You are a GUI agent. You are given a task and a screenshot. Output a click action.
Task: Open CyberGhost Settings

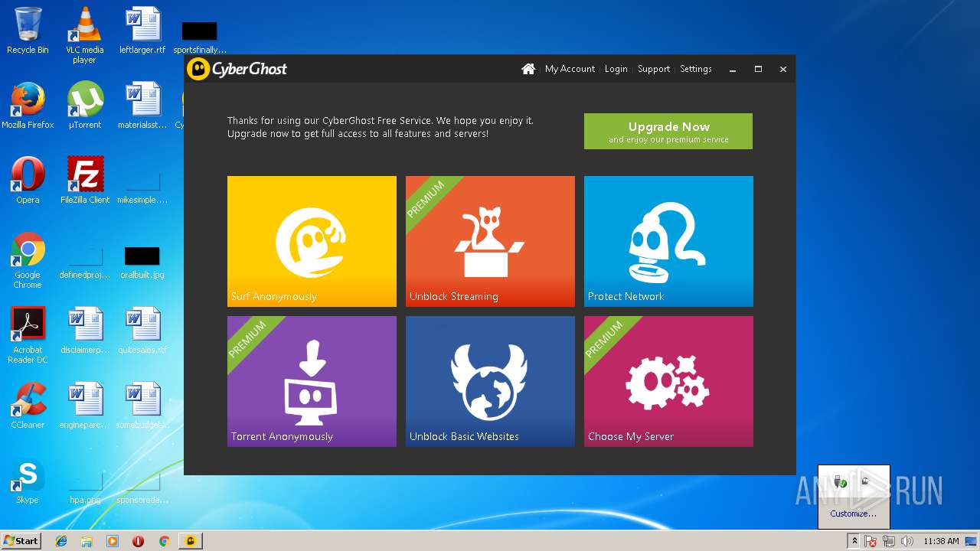(x=696, y=69)
